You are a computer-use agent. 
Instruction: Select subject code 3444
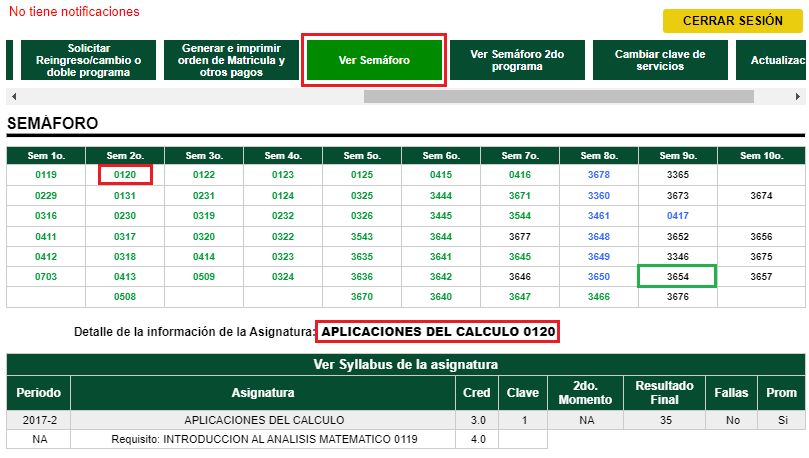pos(441,196)
